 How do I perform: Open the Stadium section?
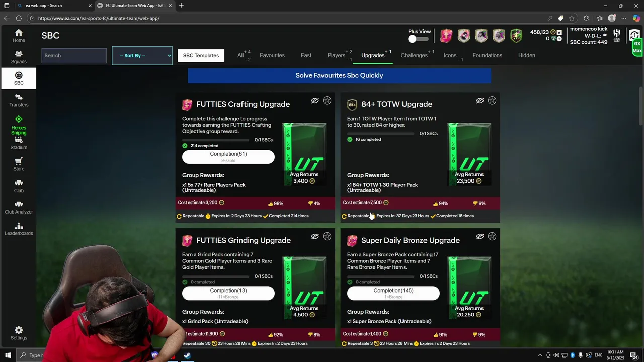click(19, 143)
